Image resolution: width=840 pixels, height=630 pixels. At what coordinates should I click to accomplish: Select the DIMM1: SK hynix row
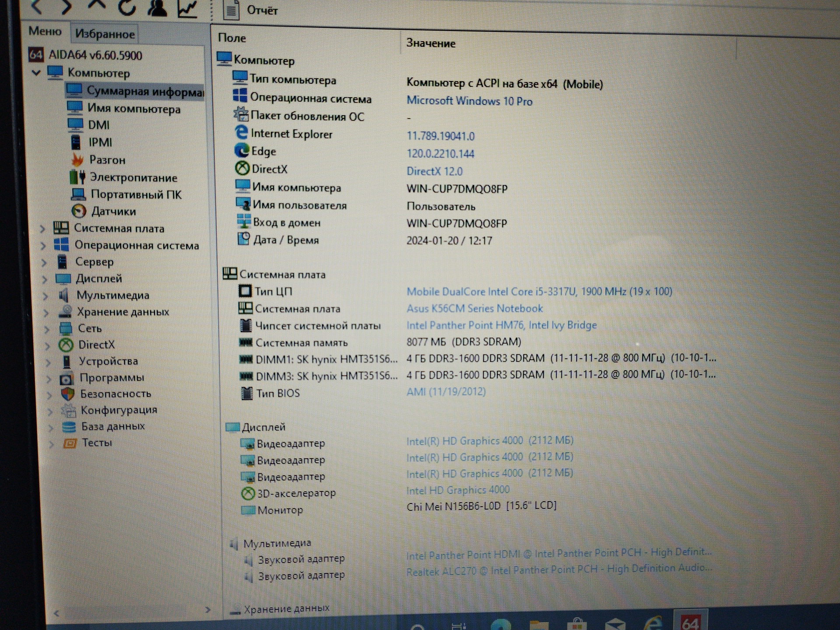(x=478, y=359)
